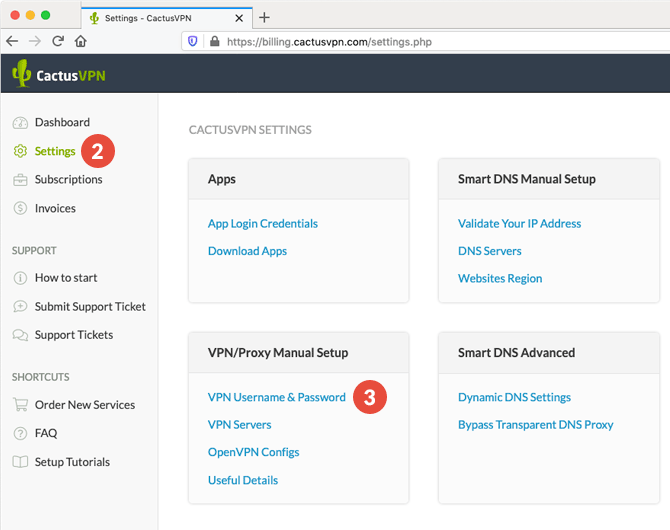Screen dimensions: 670x530
Task: Open FAQ shortcut in sidebar
Action: 46,433
